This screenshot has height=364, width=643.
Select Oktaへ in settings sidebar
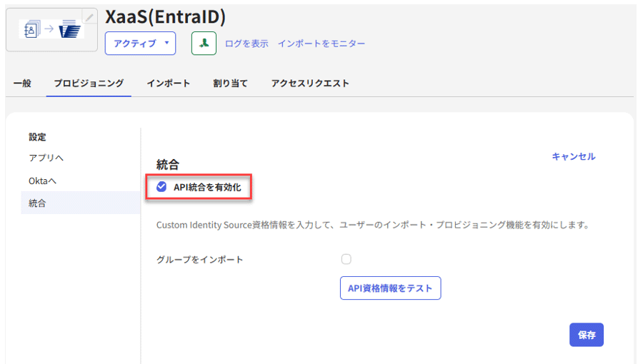point(43,181)
